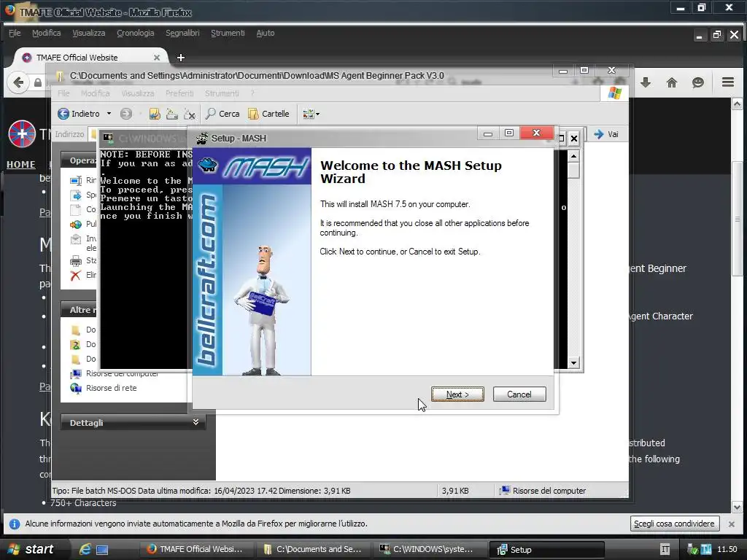This screenshot has width=747, height=560.
Task: Click the publish to web globe icon
Action: click(x=76, y=224)
